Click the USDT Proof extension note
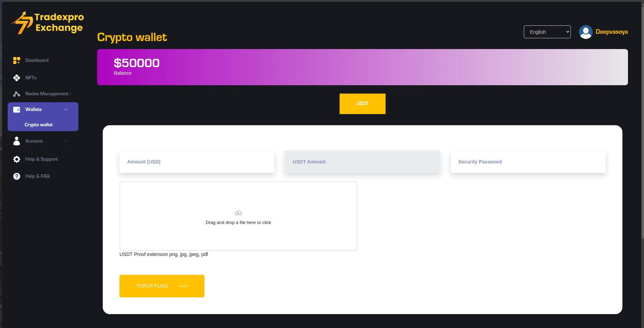 point(164,254)
